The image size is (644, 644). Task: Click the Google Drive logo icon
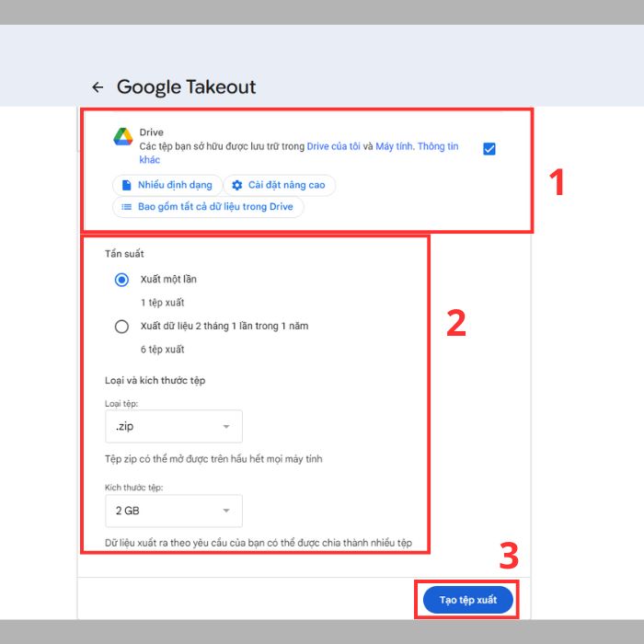click(122, 137)
